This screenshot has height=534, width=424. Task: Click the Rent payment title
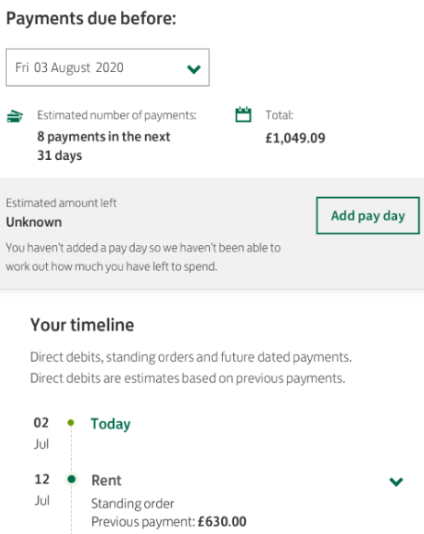pos(106,480)
